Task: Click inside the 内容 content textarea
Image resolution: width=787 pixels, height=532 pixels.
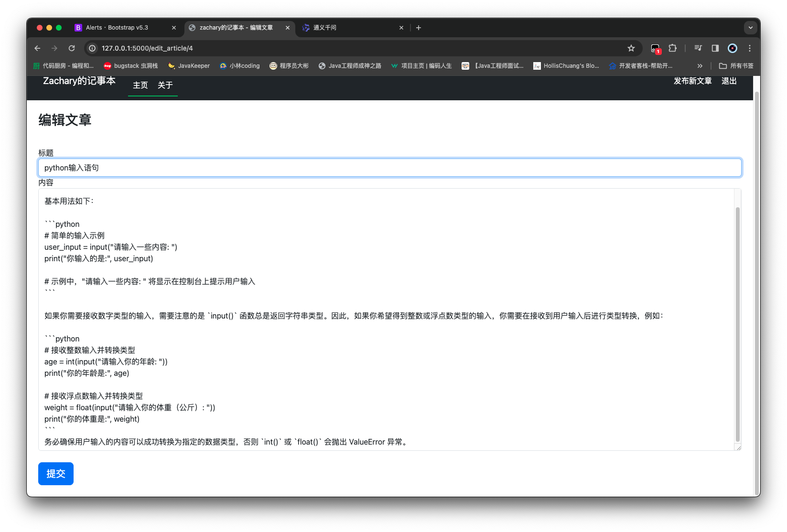Action: 386,319
